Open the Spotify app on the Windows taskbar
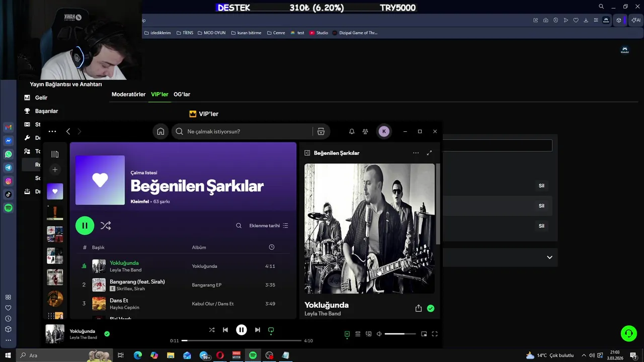Viewport: 644px width, 362px height. pyautogui.click(x=253, y=355)
